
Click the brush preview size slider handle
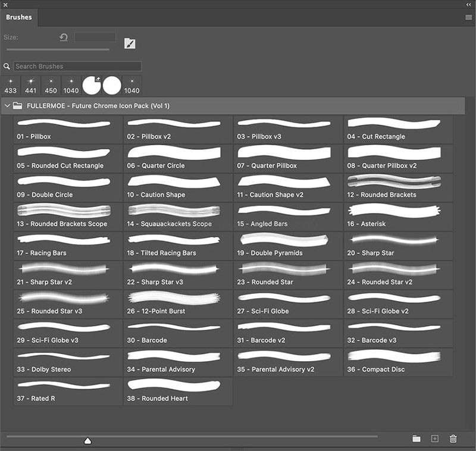point(88,440)
